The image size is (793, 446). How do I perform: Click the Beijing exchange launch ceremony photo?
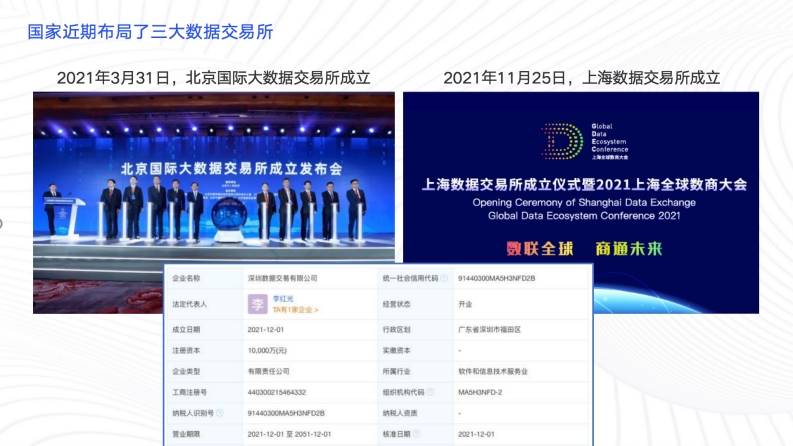(x=213, y=202)
